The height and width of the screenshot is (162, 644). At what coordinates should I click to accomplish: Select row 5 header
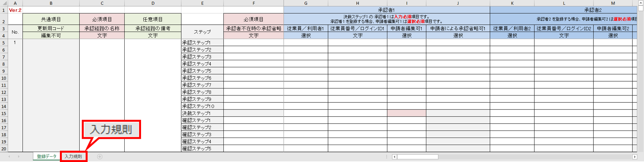pos(4,43)
